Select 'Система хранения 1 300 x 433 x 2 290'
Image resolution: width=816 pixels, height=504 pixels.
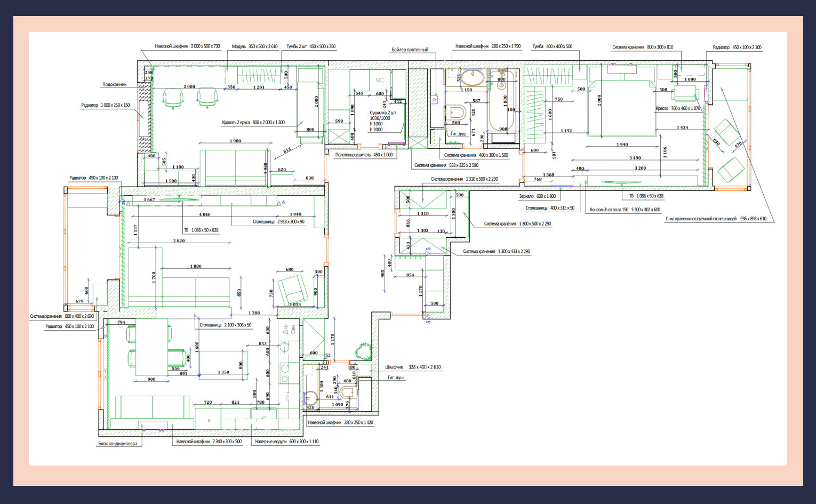(497, 251)
